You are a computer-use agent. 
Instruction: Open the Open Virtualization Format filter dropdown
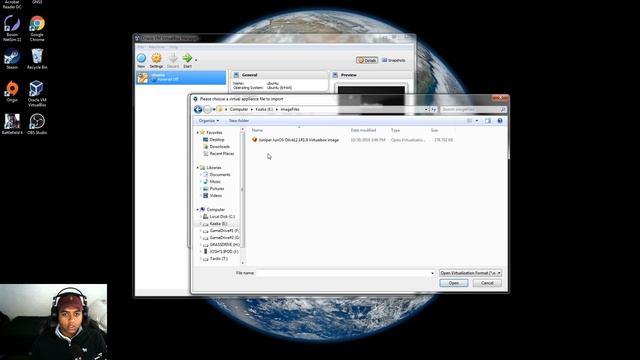click(x=470, y=273)
